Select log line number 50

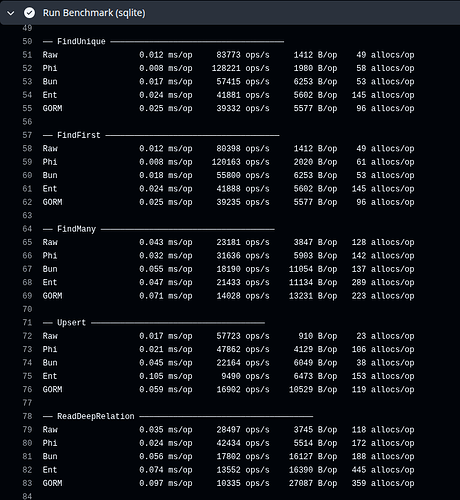pos(27,41)
